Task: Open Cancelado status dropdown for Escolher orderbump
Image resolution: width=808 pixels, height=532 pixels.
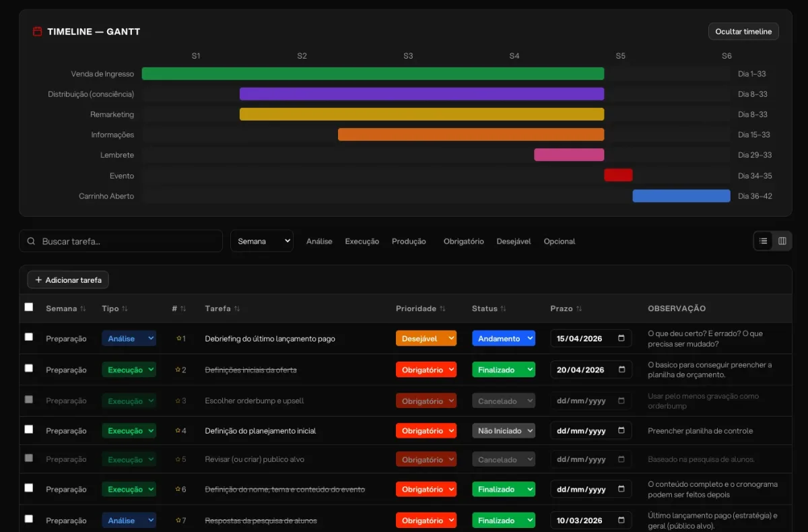Action: 504,401
